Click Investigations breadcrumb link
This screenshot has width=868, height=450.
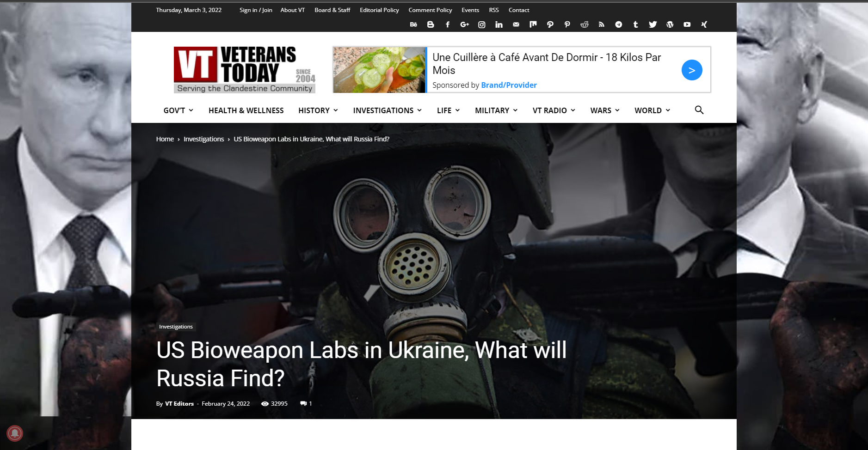[203, 139]
